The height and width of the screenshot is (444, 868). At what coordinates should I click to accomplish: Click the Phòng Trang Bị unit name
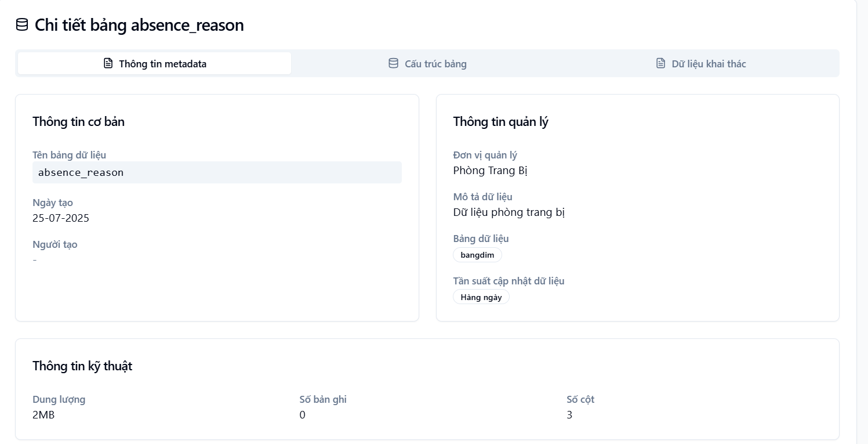tap(490, 171)
